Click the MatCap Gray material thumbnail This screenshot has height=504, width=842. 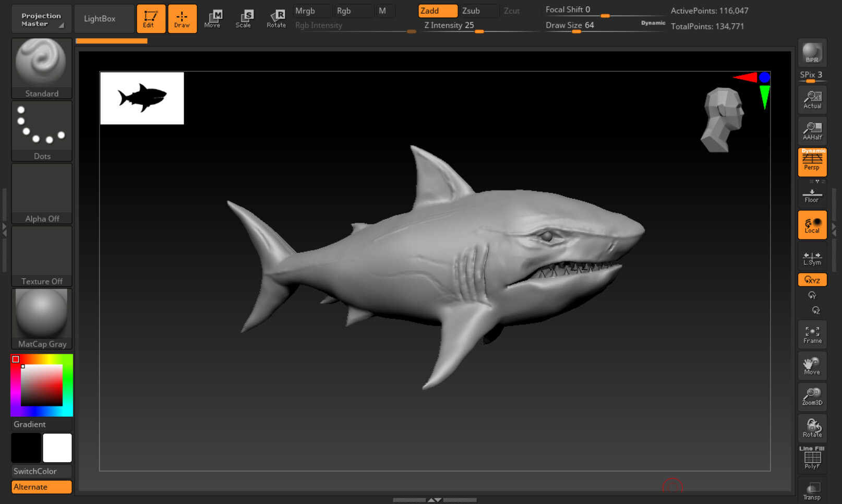pos(41,315)
